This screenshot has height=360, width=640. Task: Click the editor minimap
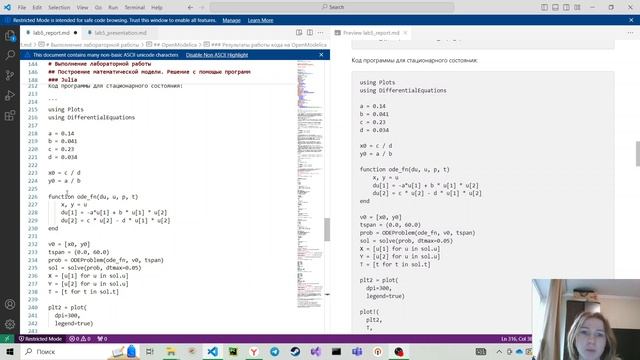(310, 184)
